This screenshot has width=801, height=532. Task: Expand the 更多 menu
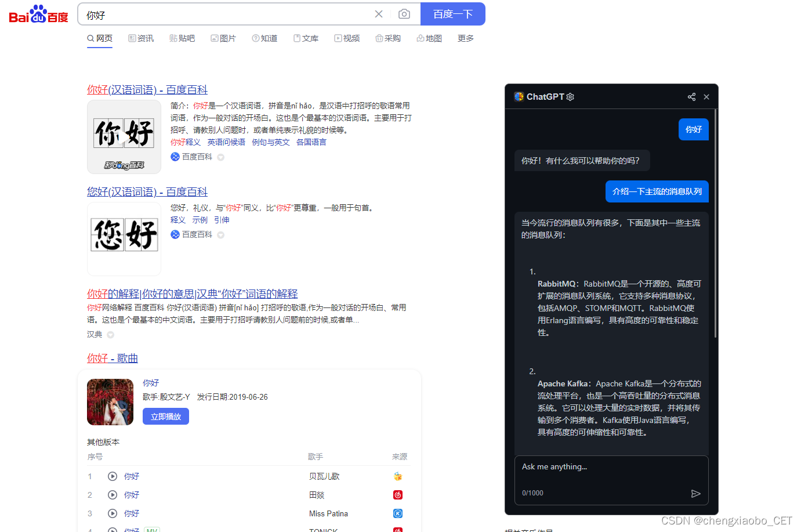click(x=466, y=38)
